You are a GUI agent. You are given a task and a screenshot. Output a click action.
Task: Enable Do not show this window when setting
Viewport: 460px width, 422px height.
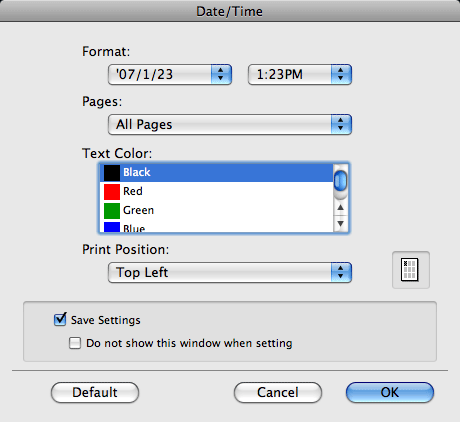click(x=75, y=343)
